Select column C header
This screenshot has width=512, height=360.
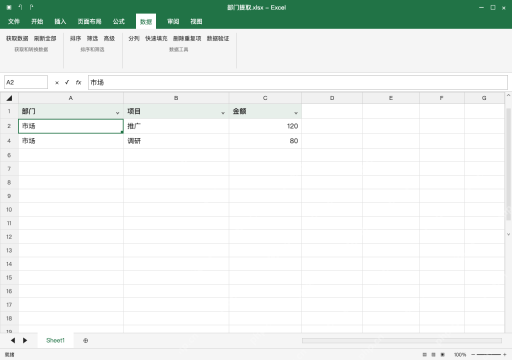[x=265, y=98]
